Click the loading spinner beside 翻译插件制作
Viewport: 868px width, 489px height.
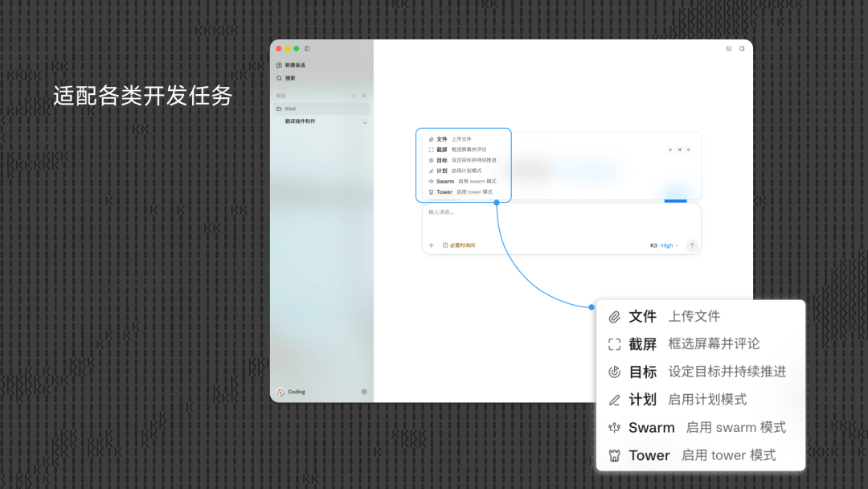point(364,121)
